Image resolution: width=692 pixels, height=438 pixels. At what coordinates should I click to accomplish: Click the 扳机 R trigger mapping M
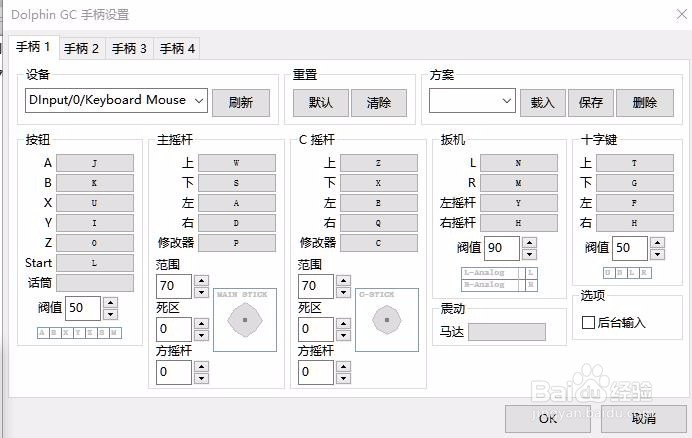(x=519, y=183)
